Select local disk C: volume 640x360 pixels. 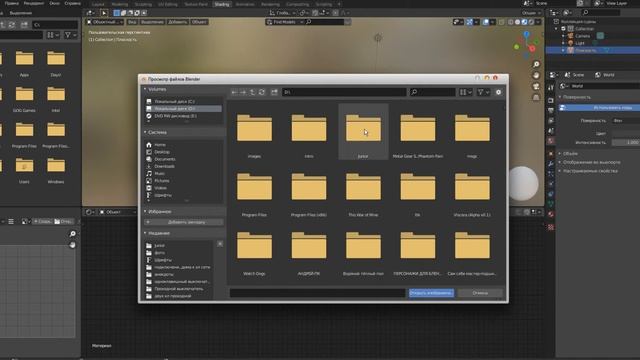pos(183,101)
